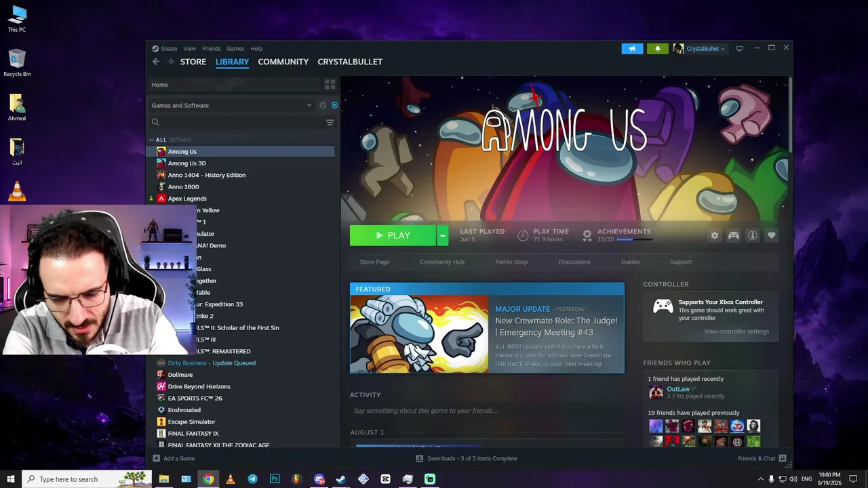Image resolution: width=868 pixels, height=488 pixels.
Task: Open Google Chrome from the taskbar
Action: 208,479
